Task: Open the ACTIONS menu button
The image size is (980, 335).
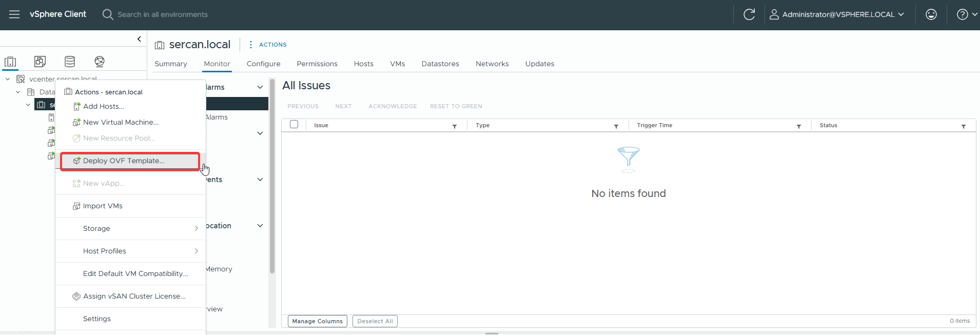Action: coord(268,45)
